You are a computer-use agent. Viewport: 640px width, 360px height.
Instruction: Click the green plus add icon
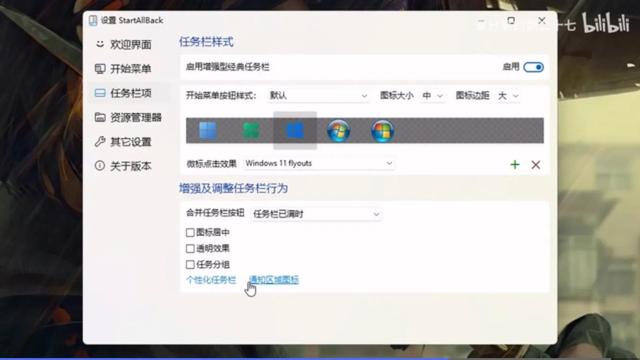(x=515, y=164)
